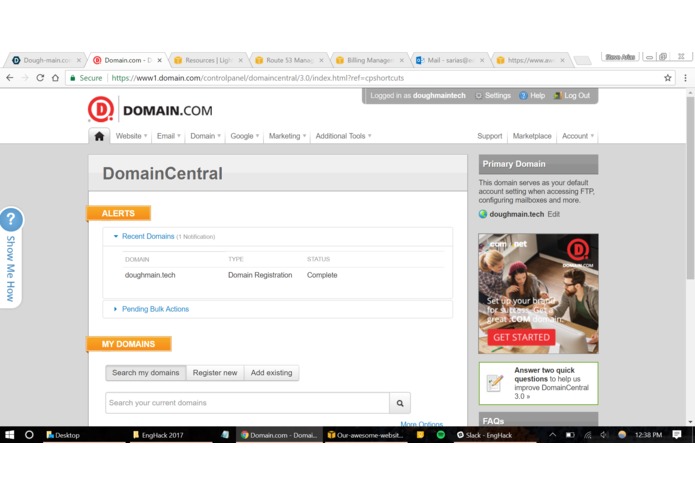
Task: Click the search magnifier button
Action: [x=400, y=403]
